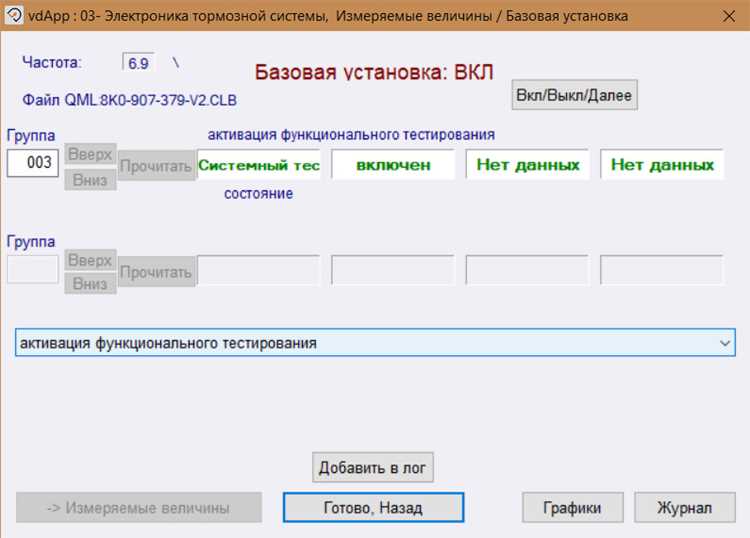The height and width of the screenshot is (538, 750).
Task: Click the Базовая установка: ВКЛ heading
Action: pos(374,73)
